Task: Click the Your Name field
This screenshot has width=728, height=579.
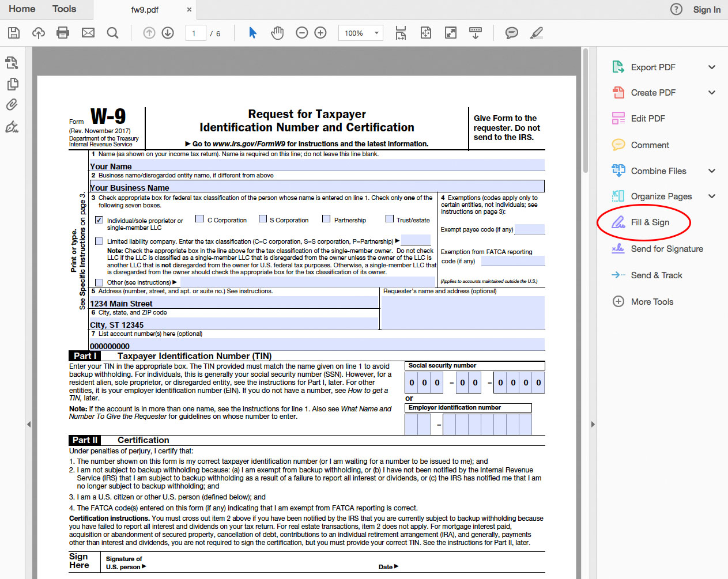Action: pos(317,165)
